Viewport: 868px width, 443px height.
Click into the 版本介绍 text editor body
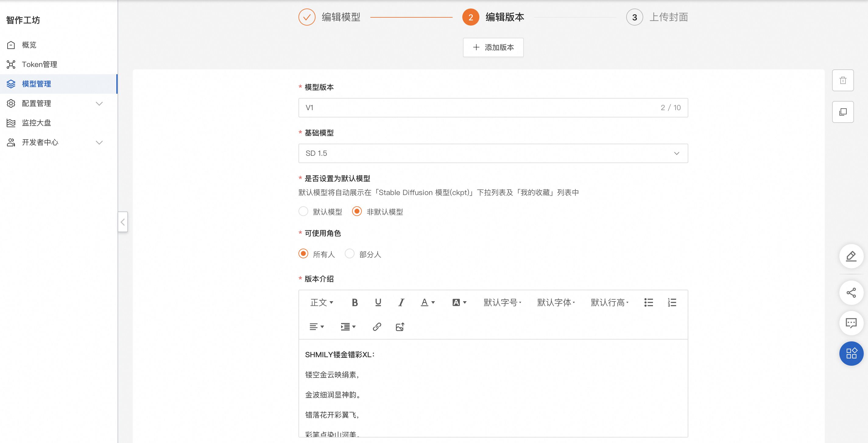click(x=493, y=388)
